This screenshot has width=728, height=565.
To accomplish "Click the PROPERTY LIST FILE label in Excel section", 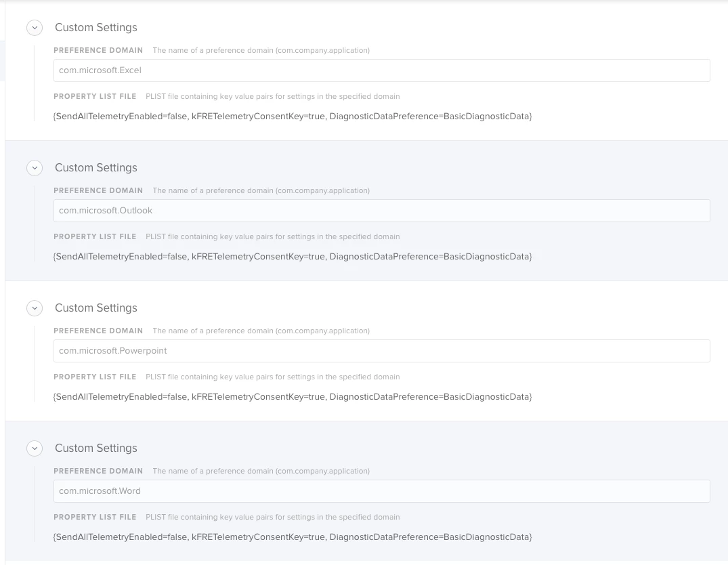I will click(95, 96).
